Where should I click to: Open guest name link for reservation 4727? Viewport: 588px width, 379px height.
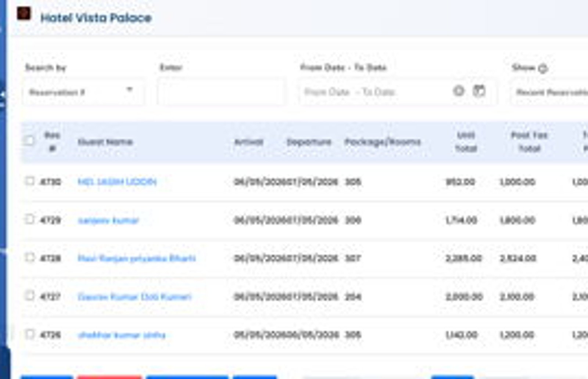pos(135,297)
